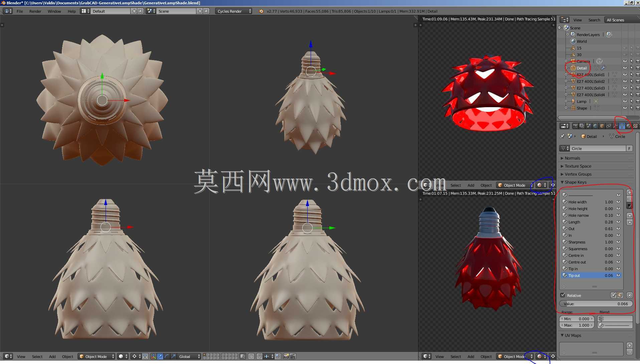Open the Object Data tab (triangle icon)
The height and width of the screenshot is (364, 640).
coord(622,126)
